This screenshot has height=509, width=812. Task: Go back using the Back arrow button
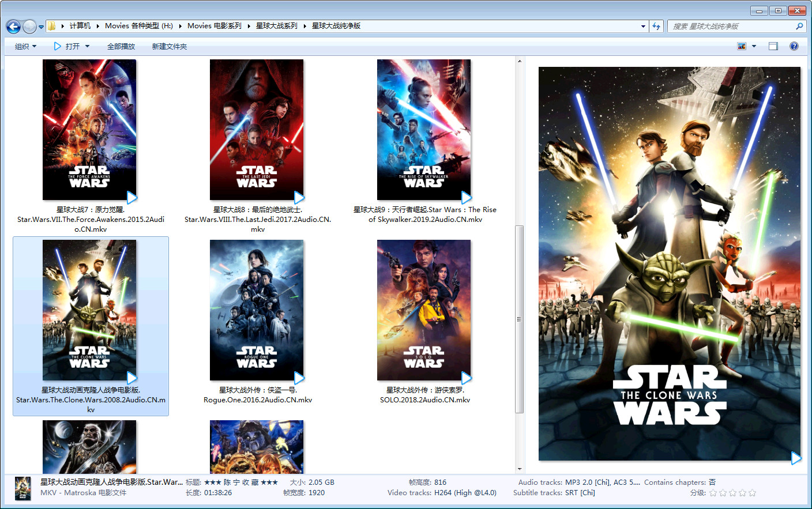coord(13,27)
